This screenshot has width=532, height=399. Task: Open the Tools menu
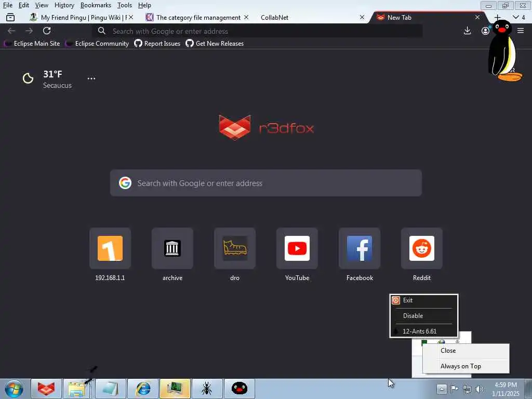coord(125,5)
